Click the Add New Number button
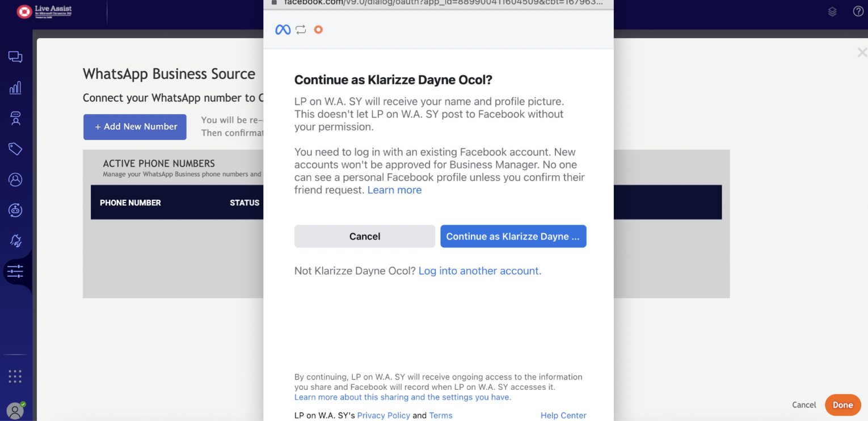The width and height of the screenshot is (868, 421). pyautogui.click(x=135, y=127)
